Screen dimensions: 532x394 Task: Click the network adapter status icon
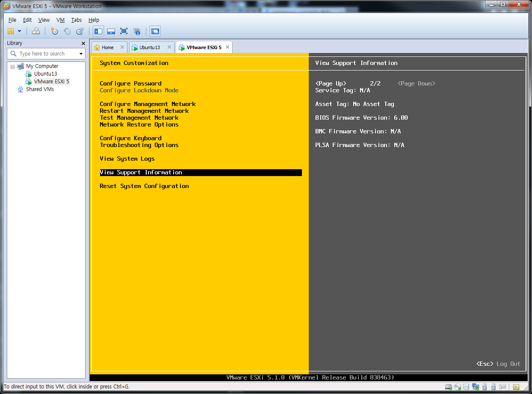coord(476,387)
